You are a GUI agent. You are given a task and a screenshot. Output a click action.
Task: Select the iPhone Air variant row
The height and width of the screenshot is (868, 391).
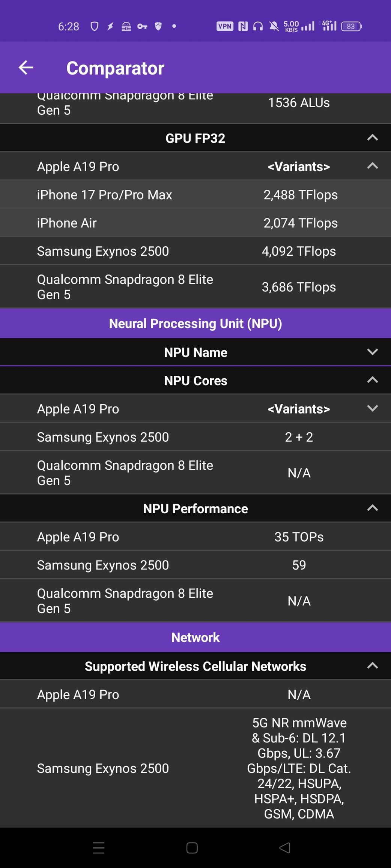click(195, 223)
